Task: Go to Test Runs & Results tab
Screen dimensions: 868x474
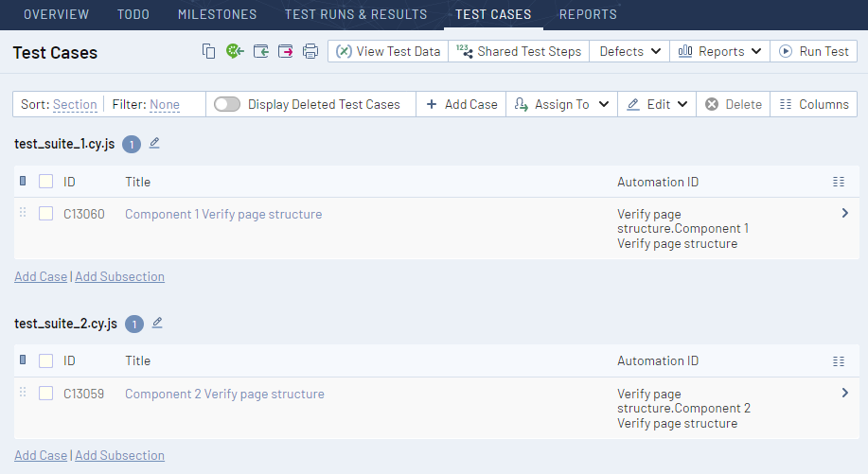Action: [356, 14]
